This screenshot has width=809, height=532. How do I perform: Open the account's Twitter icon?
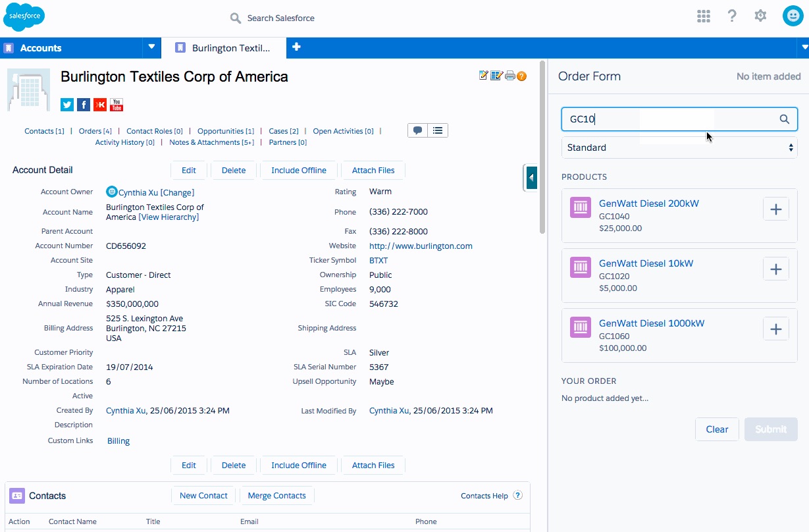(66, 105)
